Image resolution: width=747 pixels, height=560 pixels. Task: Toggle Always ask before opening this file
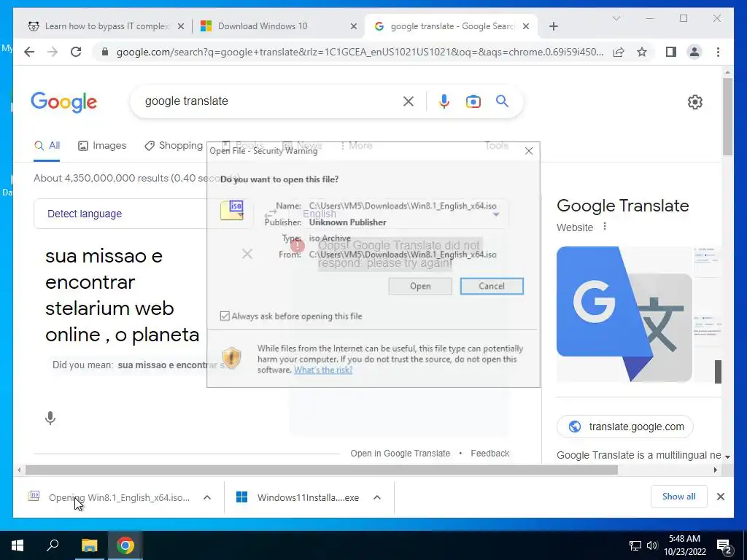coord(225,316)
